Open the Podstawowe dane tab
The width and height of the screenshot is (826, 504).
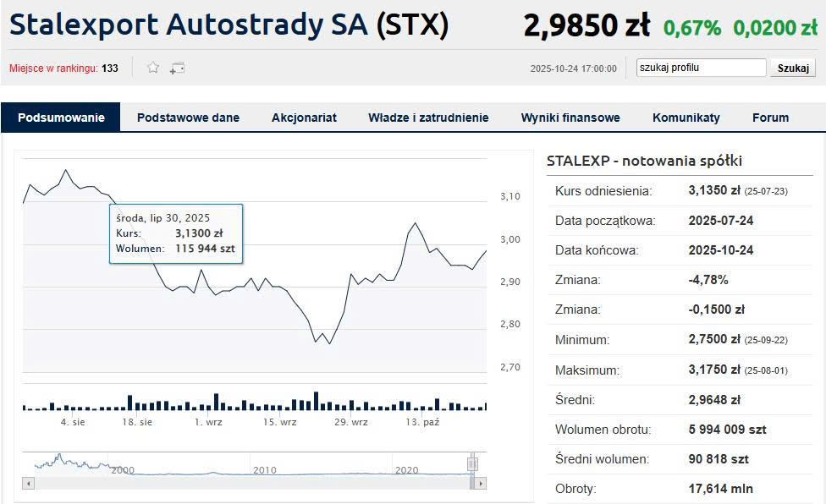tap(188, 118)
